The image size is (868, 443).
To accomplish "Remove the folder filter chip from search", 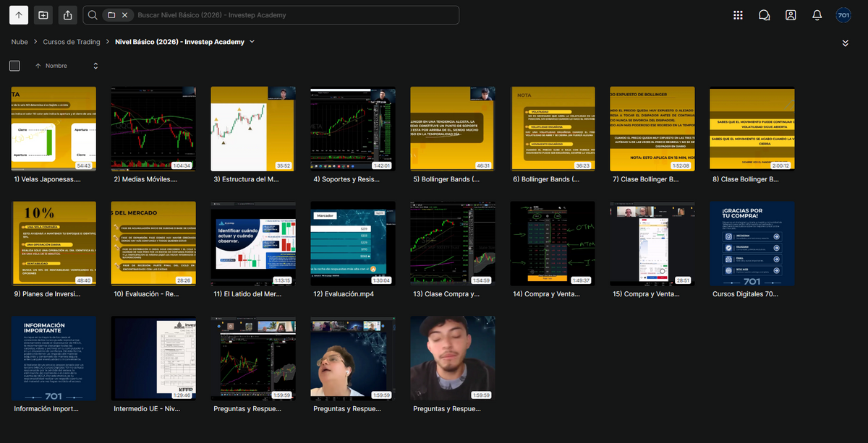I will 125,14.
